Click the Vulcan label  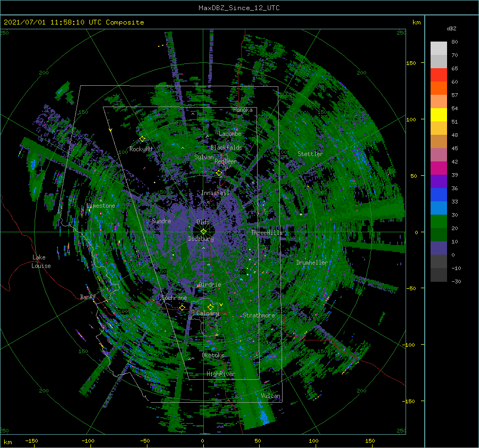pos(271,396)
